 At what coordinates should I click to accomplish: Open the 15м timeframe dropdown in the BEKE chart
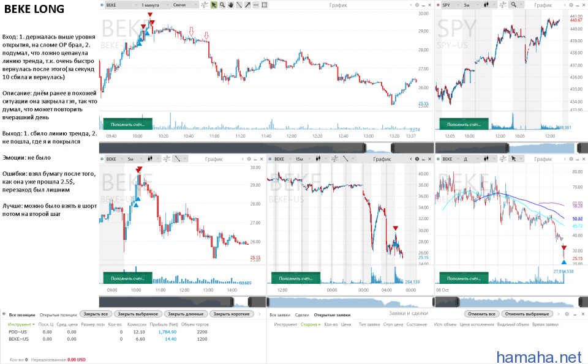click(304, 159)
